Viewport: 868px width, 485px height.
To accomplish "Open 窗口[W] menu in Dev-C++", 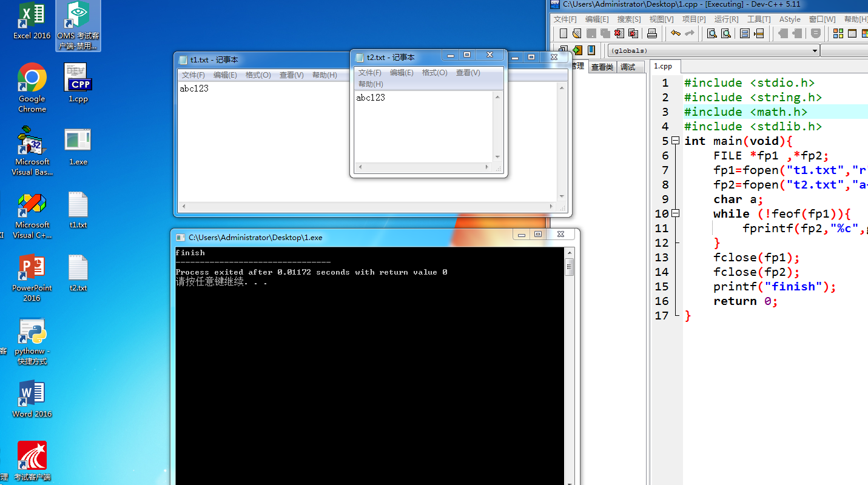I will 822,19.
